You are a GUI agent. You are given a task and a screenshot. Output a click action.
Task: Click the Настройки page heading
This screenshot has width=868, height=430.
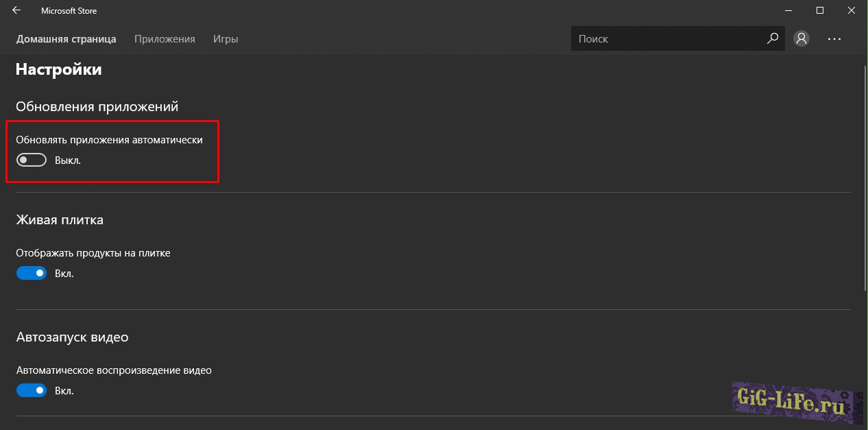pyautogui.click(x=58, y=69)
